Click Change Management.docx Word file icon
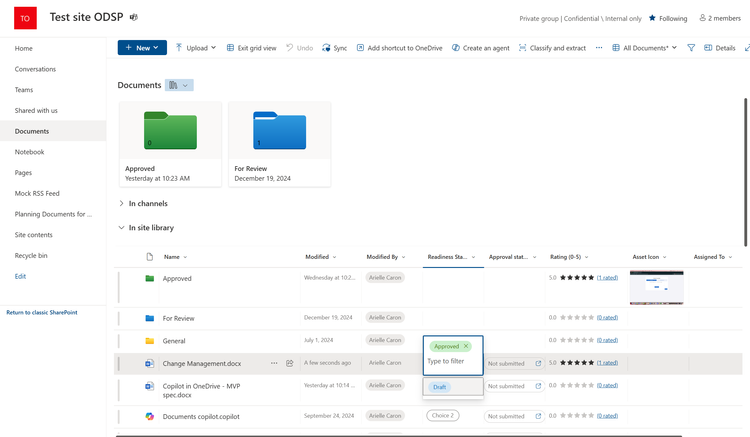 click(150, 363)
